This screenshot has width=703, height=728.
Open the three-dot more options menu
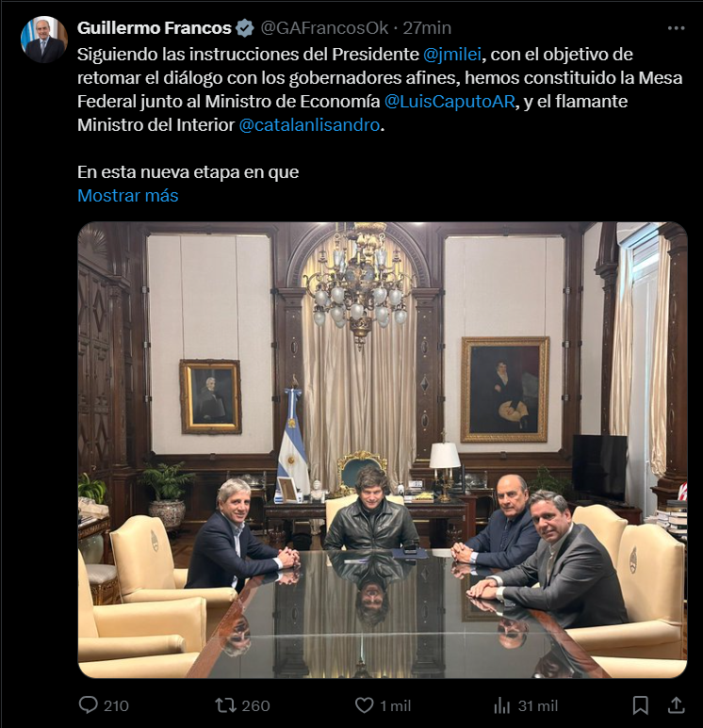click(676, 28)
